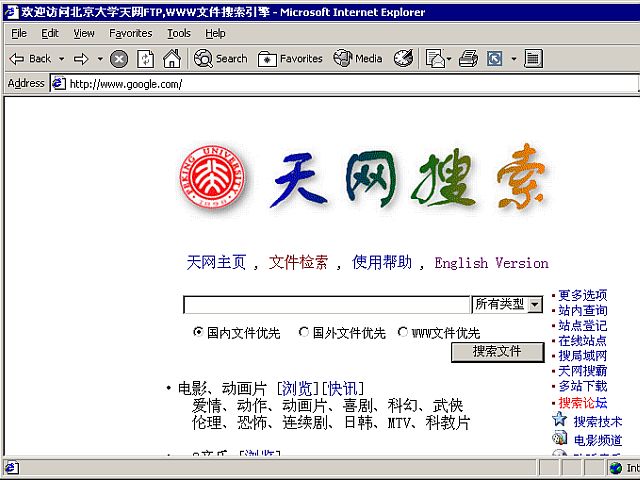Open the Media toolbar button
Viewport: 640px width, 480px height.
coord(358,59)
